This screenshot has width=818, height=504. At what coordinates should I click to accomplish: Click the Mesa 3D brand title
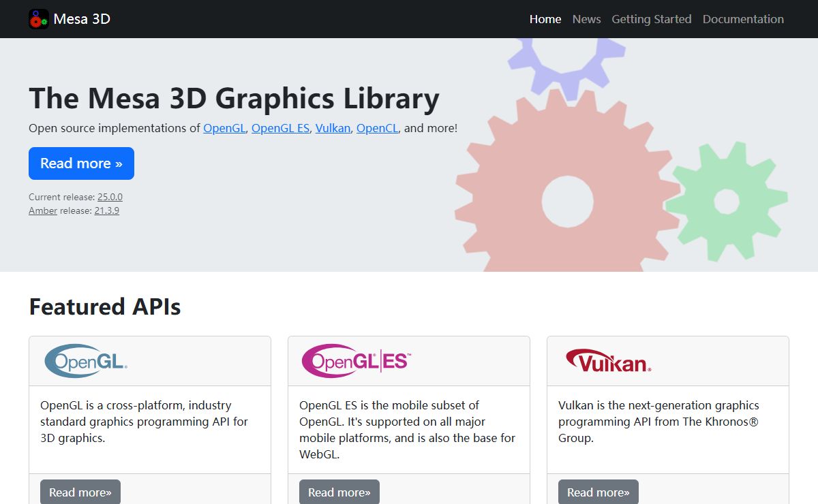(82, 19)
